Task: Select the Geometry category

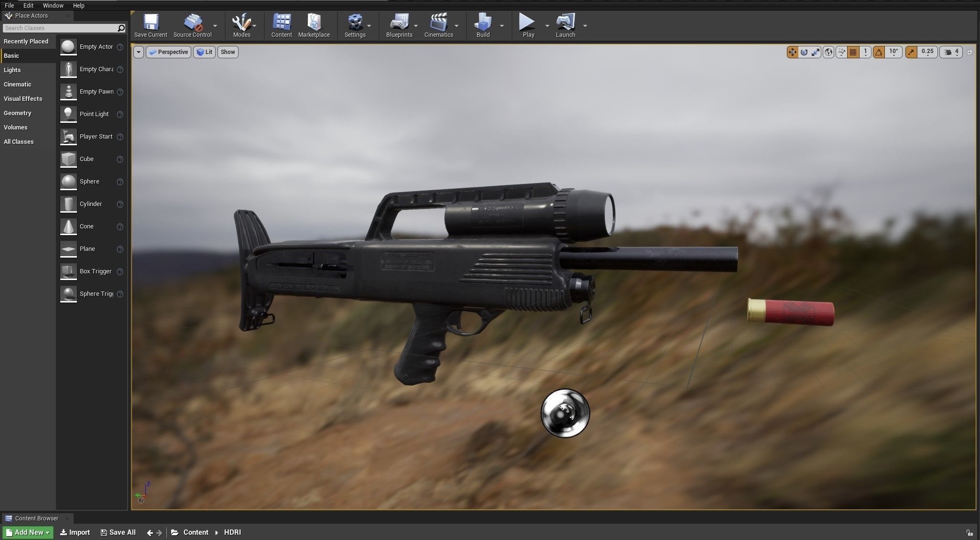Action: (18, 113)
